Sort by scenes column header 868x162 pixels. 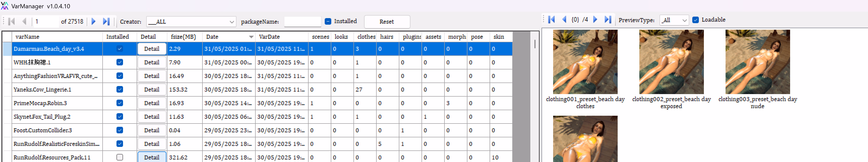(319, 37)
